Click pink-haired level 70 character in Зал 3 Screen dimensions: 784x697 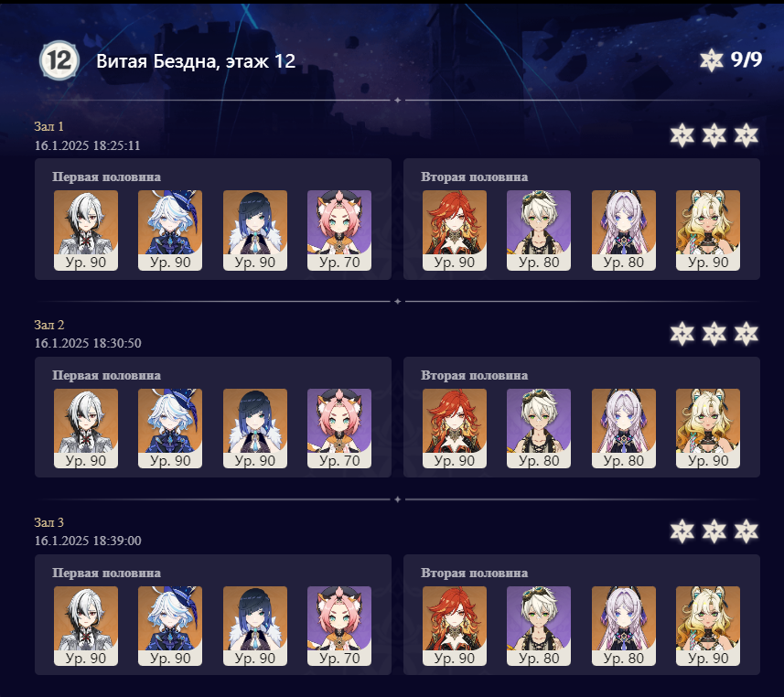tap(339, 626)
